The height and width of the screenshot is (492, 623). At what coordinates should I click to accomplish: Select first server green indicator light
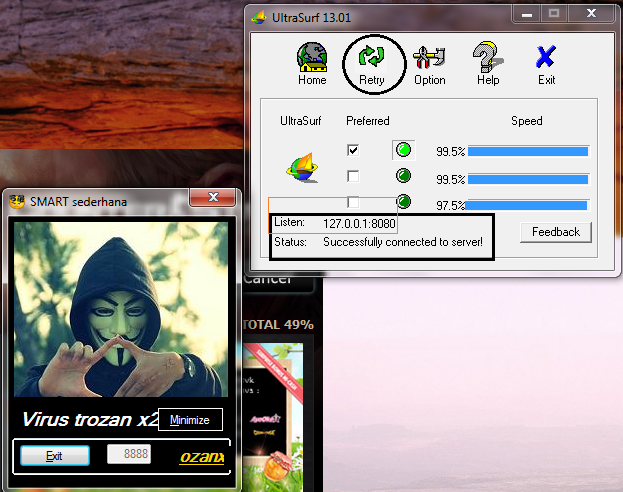(x=404, y=150)
